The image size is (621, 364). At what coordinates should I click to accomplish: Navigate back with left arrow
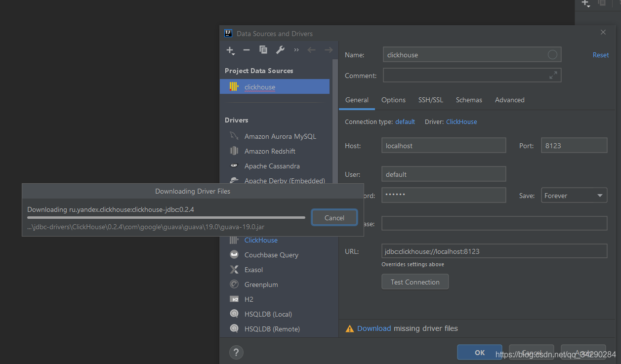coord(311,50)
